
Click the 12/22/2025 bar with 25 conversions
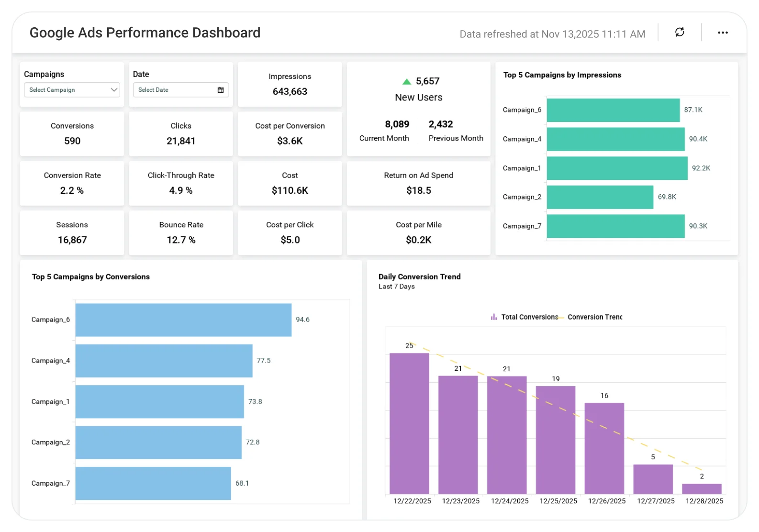(409, 423)
